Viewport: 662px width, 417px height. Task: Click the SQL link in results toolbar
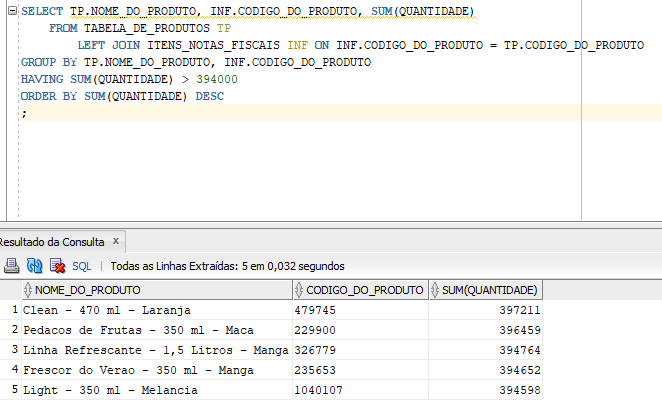tap(82, 267)
